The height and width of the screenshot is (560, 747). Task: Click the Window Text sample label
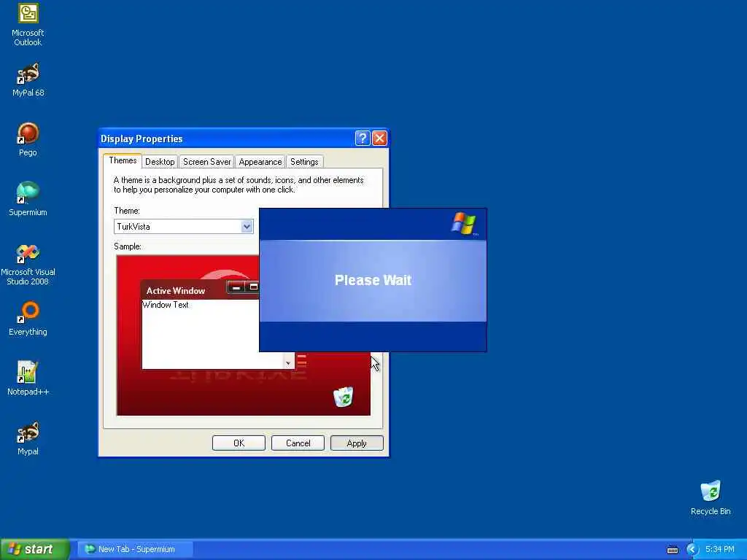click(x=166, y=305)
